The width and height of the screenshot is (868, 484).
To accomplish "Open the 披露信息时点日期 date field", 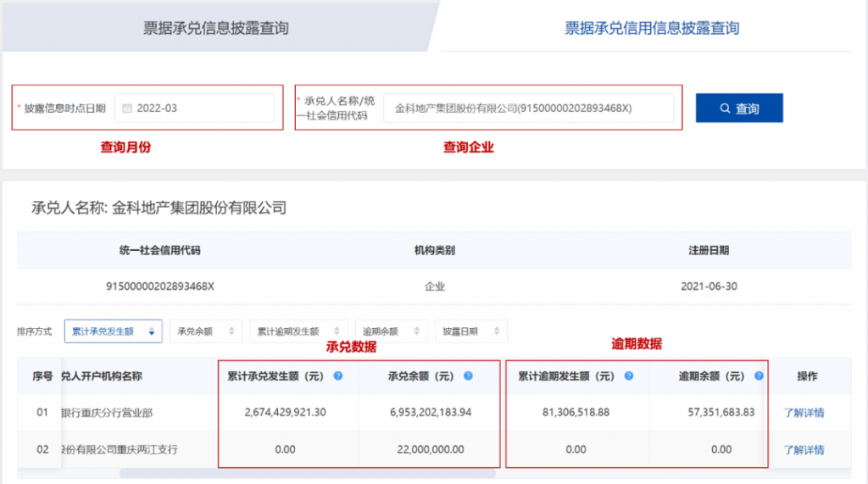I will pyautogui.click(x=194, y=108).
